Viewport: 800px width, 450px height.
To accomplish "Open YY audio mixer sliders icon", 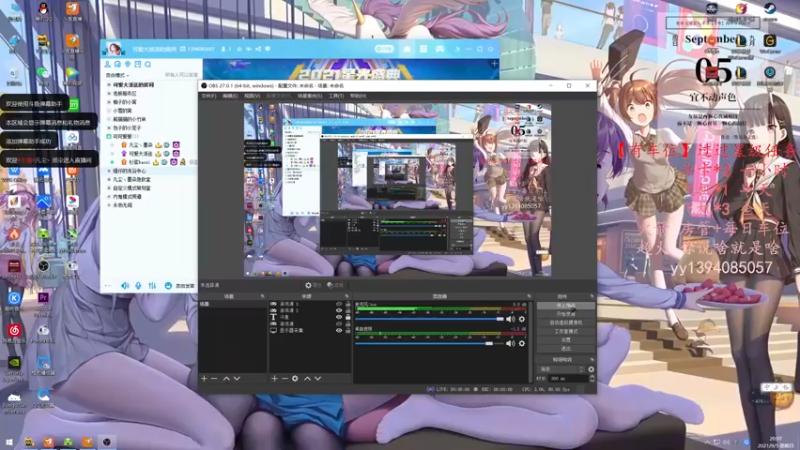I will 152,286.
